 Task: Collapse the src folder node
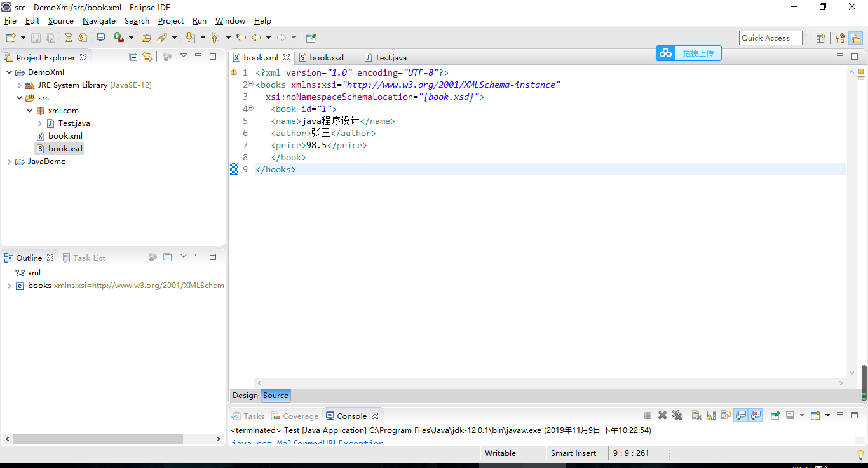tap(19, 98)
